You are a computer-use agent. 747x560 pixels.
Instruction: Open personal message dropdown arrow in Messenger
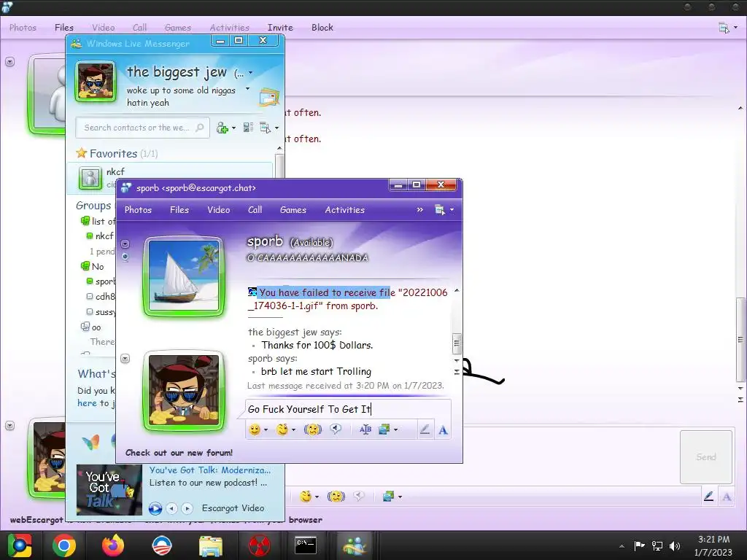(x=247, y=89)
